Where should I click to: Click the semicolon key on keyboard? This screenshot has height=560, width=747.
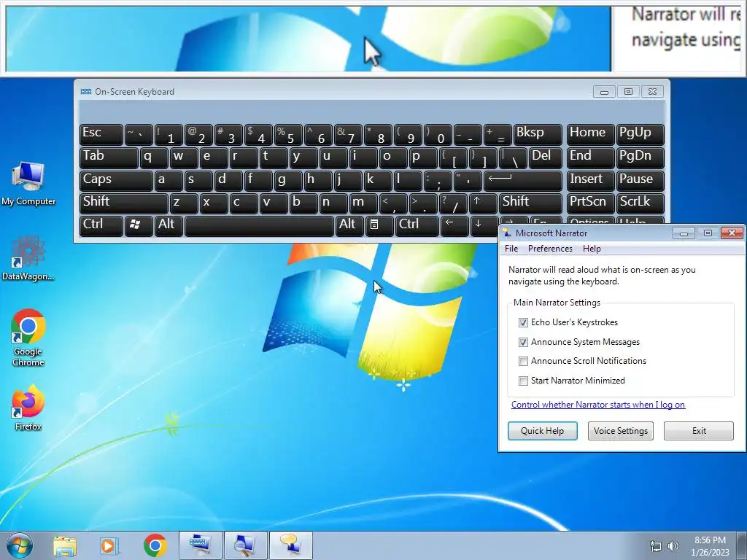[x=438, y=181]
